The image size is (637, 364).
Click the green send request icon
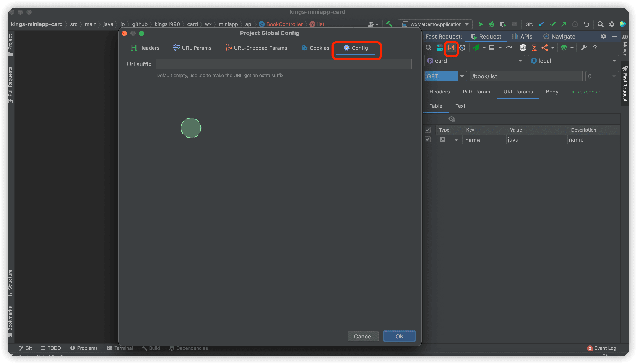coord(476,48)
